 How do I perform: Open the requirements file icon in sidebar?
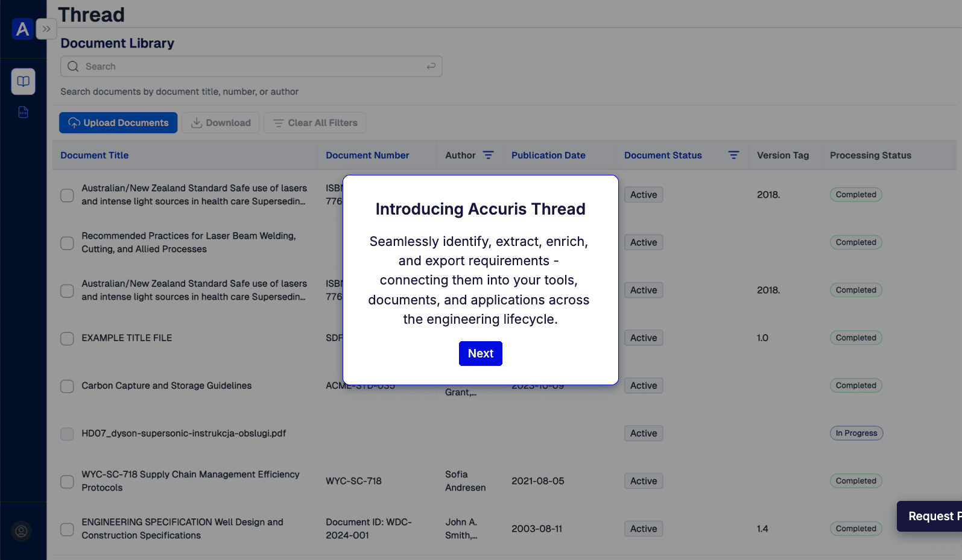(23, 112)
